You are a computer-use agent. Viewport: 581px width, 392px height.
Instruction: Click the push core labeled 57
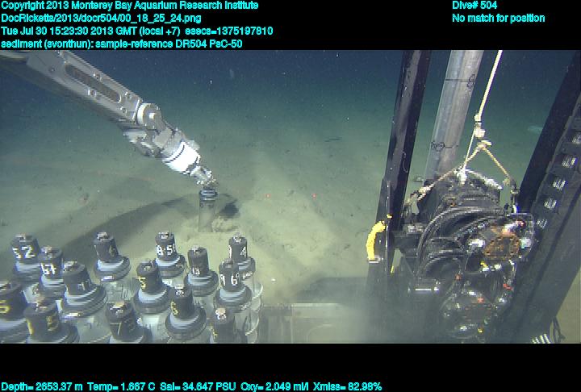pyautogui.click(x=50, y=265)
